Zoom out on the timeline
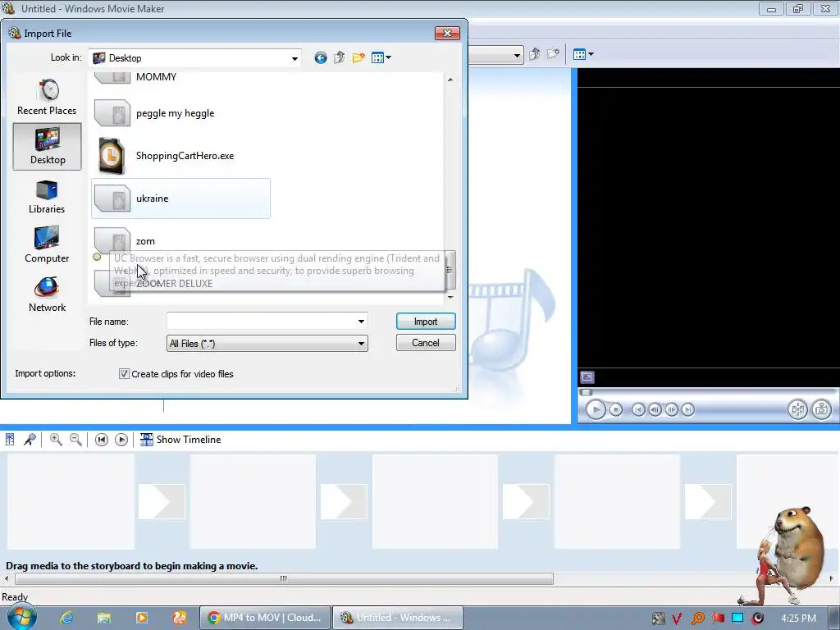 click(75, 440)
